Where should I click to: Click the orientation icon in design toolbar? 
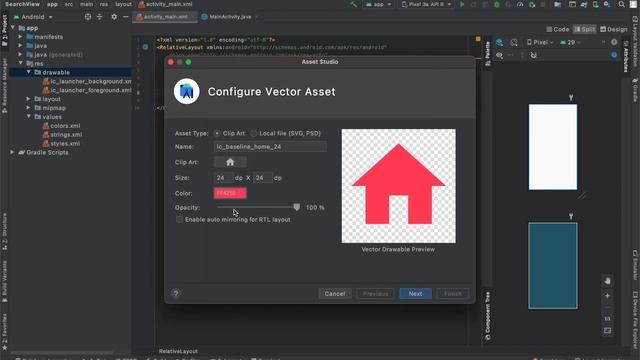[x=514, y=42]
